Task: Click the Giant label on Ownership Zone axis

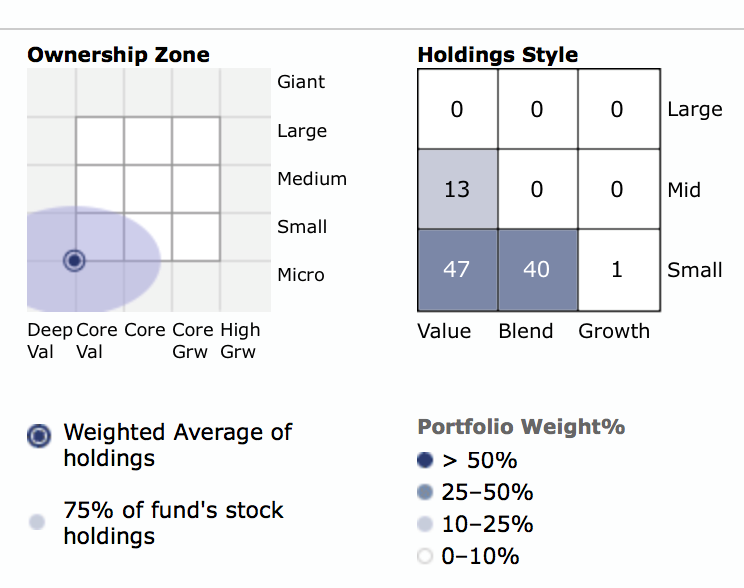Action: (x=301, y=82)
